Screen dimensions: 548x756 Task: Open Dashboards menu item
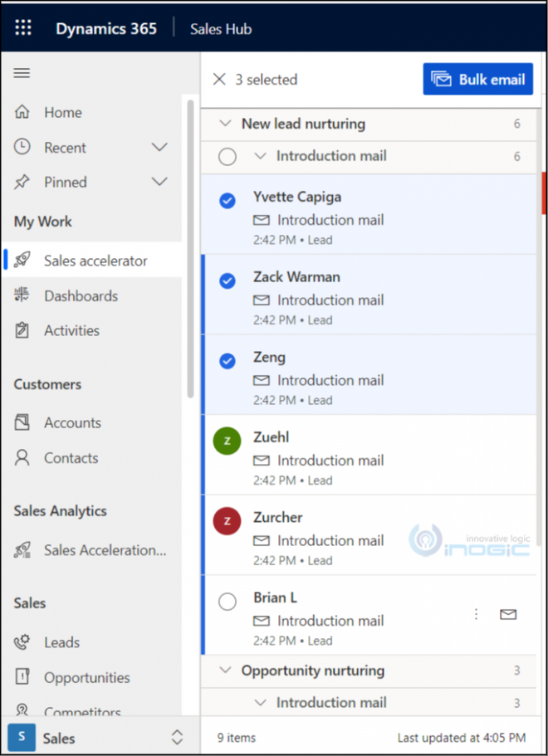tap(91, 295)
